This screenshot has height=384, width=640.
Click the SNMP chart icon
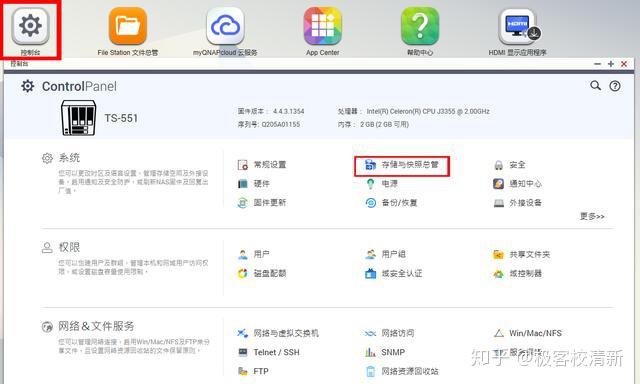click(x=370, y=352)
